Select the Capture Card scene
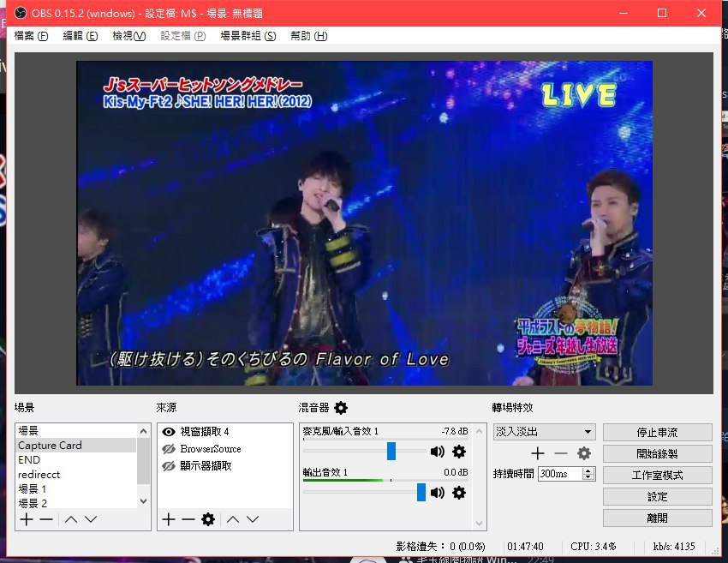This screenshot has height=563, width=728. pyautogui.click(x=76, y=445)
